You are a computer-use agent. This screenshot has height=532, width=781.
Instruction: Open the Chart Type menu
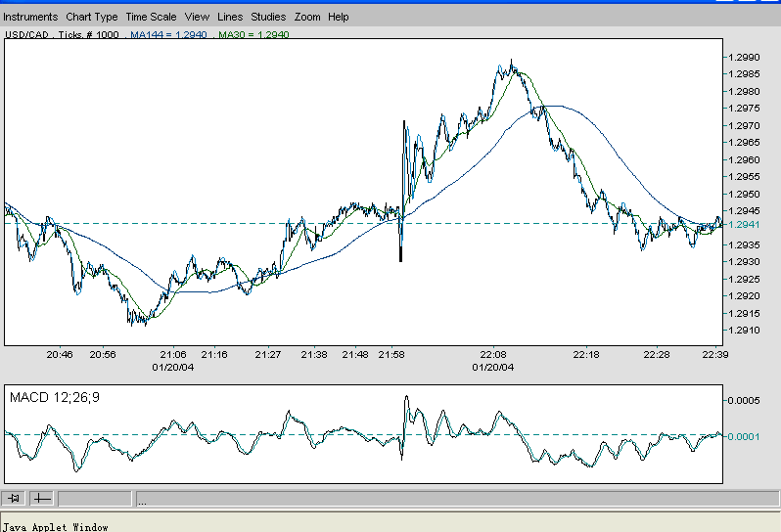tap(92, 17)
